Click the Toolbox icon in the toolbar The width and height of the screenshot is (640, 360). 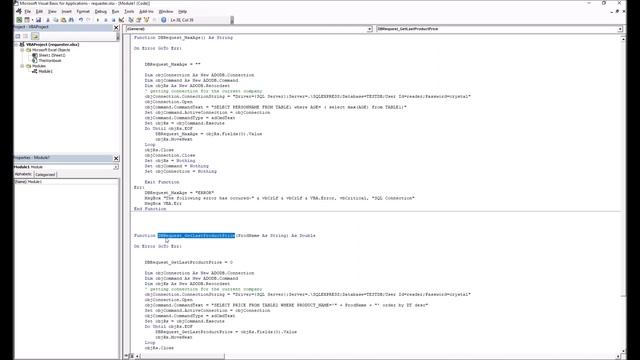pyautogui.click(x=154, y=20)
